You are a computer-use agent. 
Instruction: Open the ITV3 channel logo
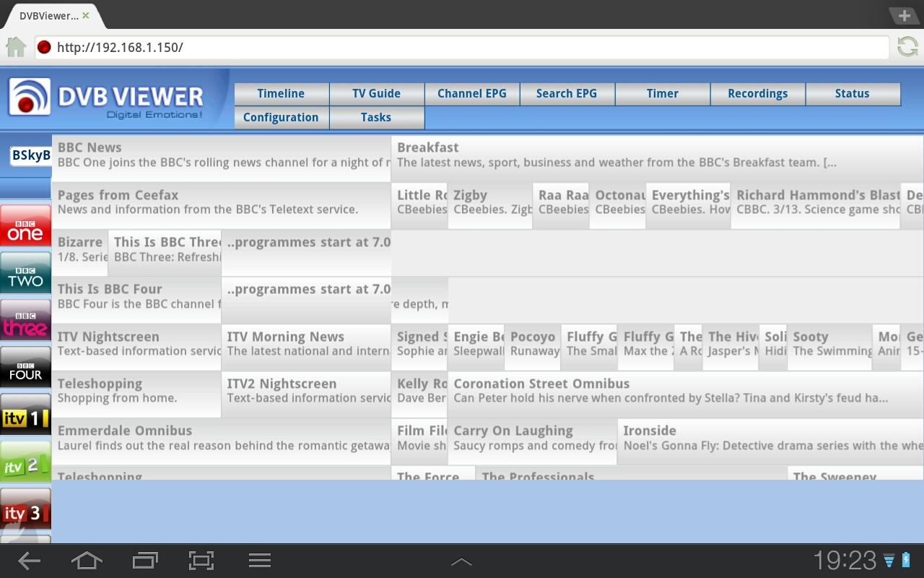point(25,509)
